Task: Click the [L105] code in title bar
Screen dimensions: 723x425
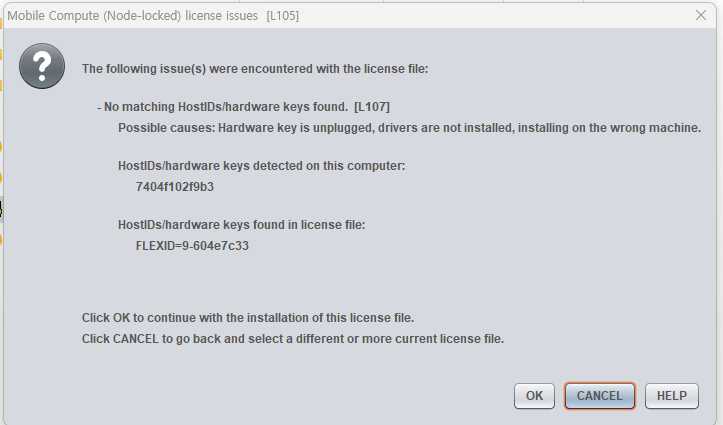Action: tap(282, 16)
